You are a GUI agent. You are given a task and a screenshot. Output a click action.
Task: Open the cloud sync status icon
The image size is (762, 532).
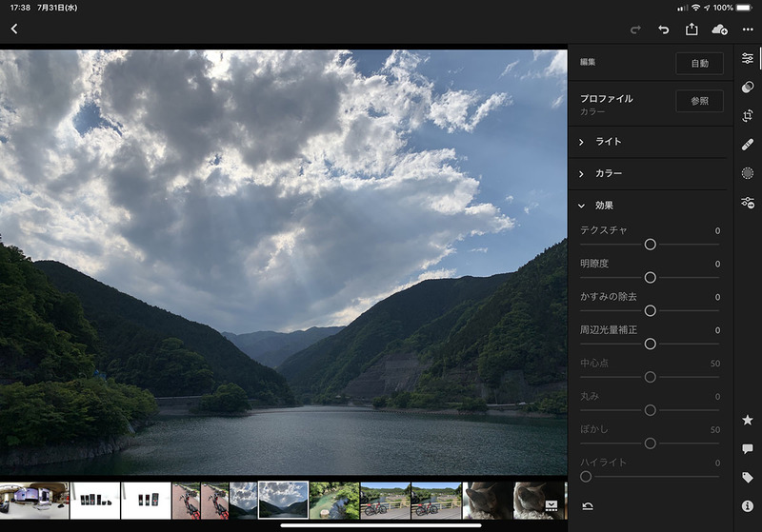pyautogui.click(x=719, y=30)
